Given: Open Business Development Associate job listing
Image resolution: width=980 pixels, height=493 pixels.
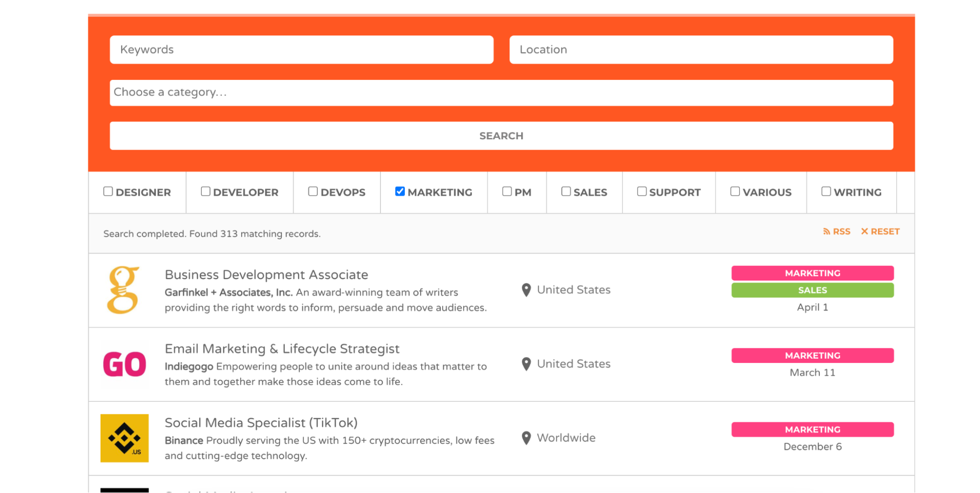Looking at the screenshot, I should [266, 275].
